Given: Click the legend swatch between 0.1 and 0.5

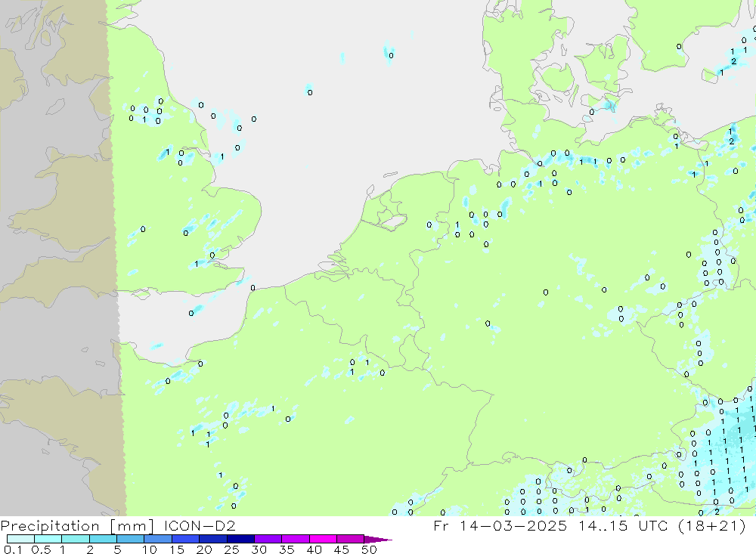Looking at the screenshot, I should [x=20, y=539].
